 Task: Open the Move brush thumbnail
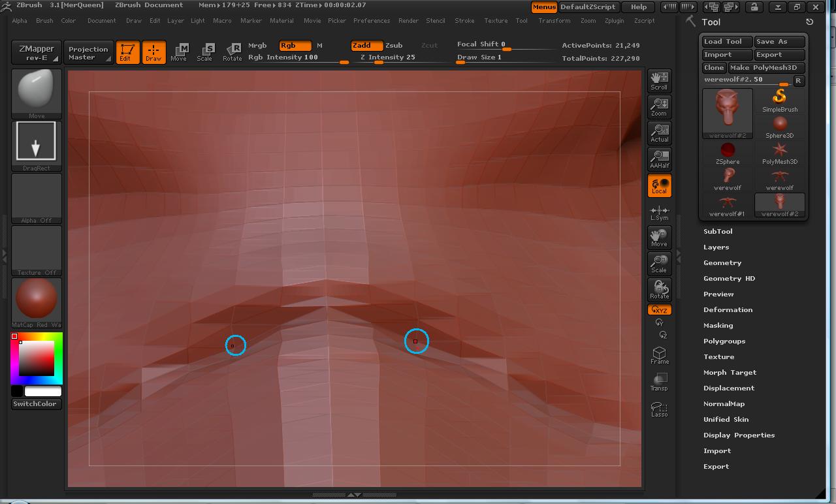coord(37,94)
